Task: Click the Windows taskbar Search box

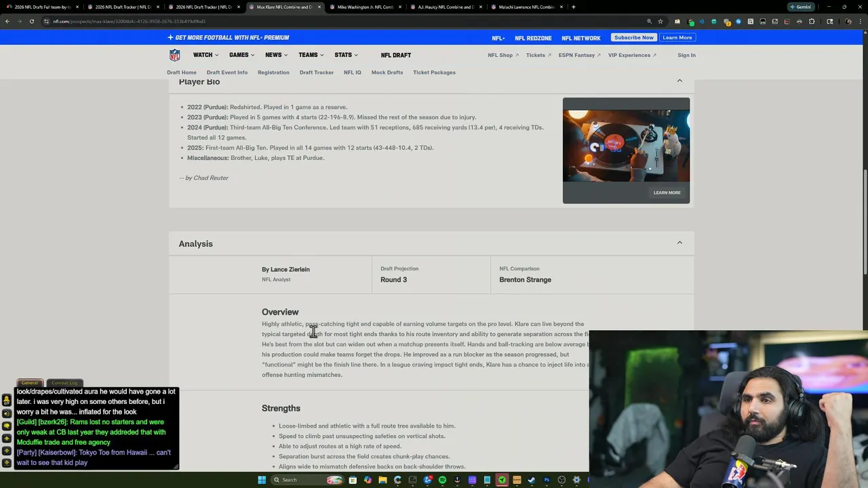Action: [307, 480]
